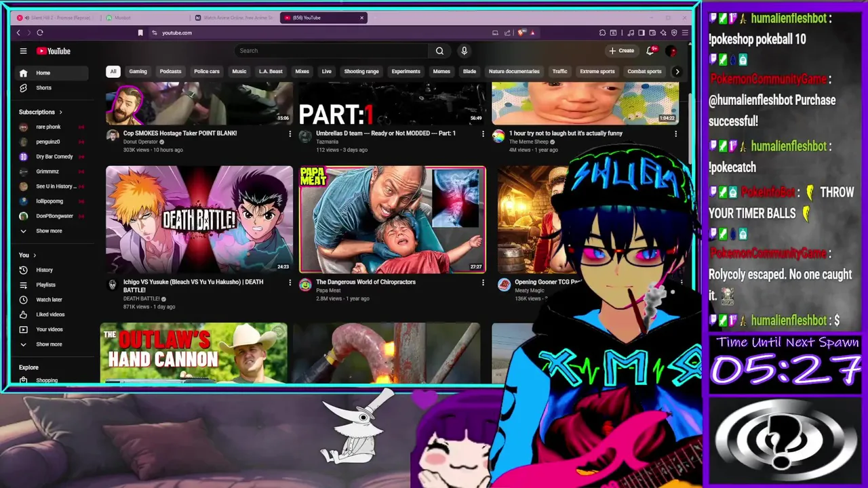Start voice search with microphone icon
Image resolution: width=868 pixels, height=488 pixels.
[x=464, y=51]
